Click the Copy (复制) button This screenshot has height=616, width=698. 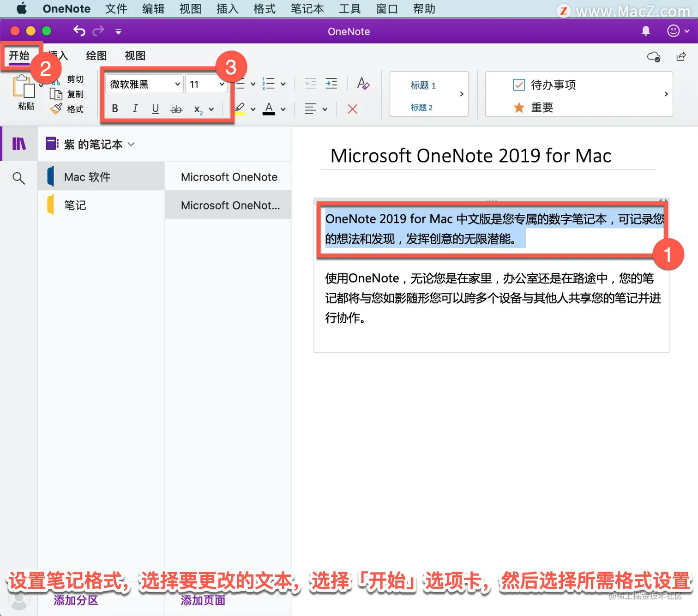(x=67, y=94)
